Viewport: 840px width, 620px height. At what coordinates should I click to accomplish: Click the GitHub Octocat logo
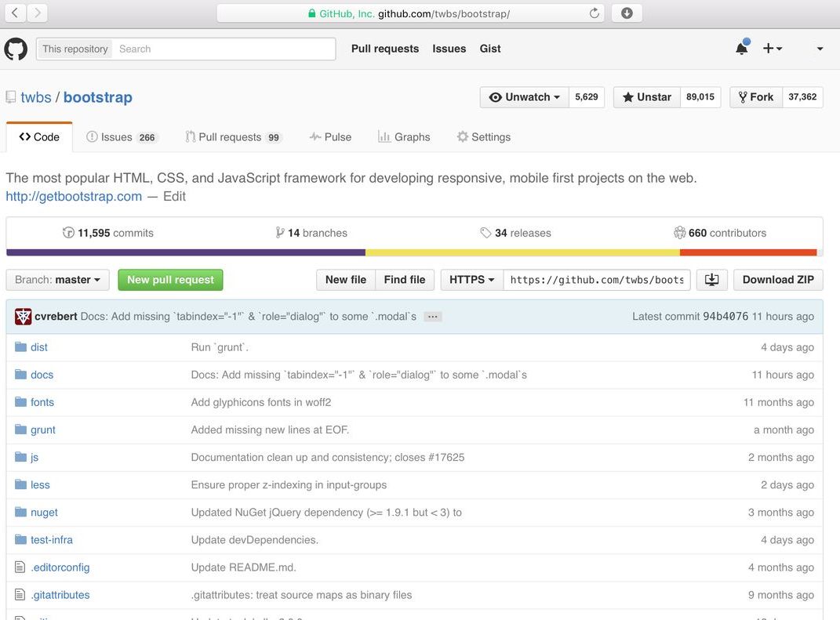[x=16, y=49]
